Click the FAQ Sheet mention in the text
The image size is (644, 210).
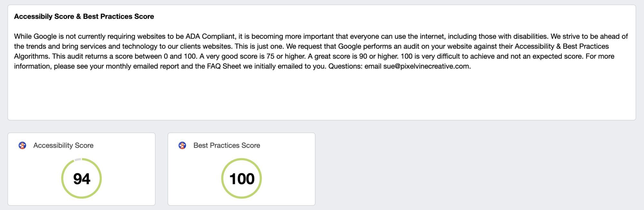point(224,66)
